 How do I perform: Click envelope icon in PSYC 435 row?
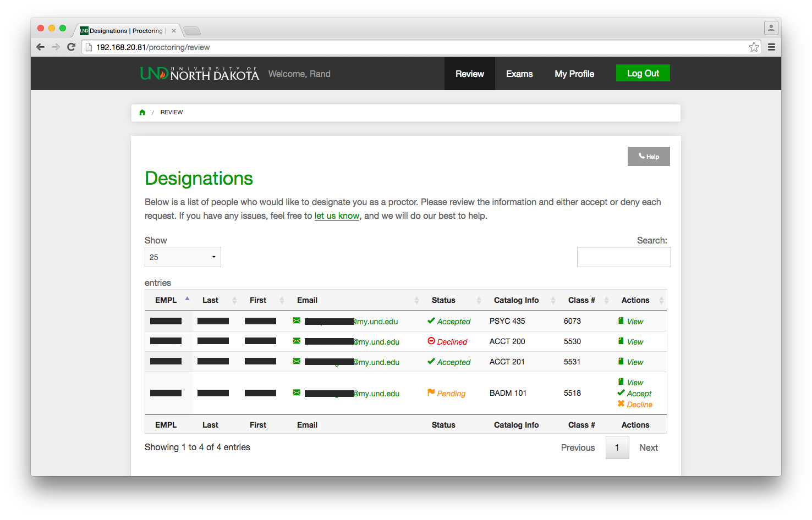pos(297,320)
